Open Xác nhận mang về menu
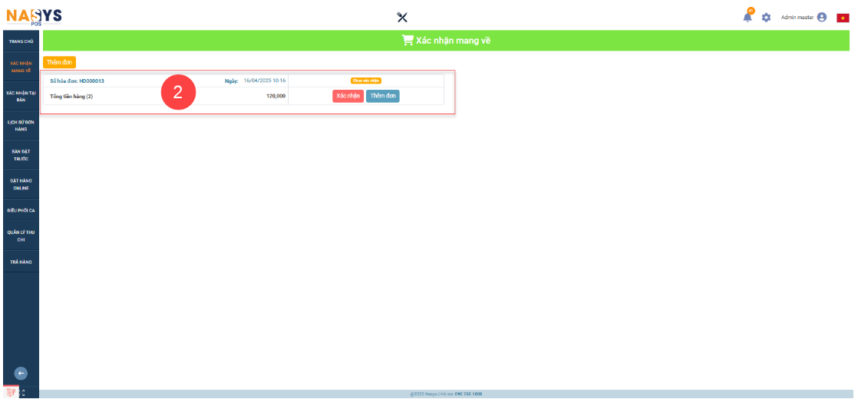This screenshot has height=399, width=868. click(21, 66)
